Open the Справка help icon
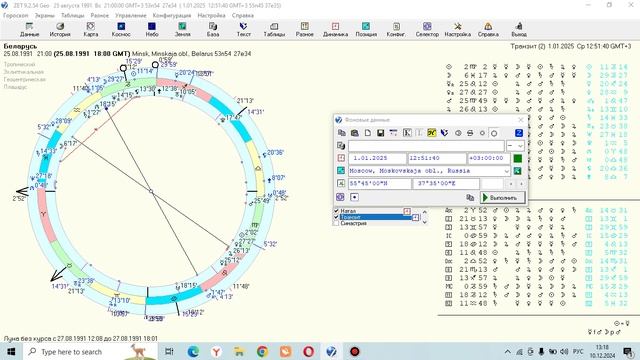640x360 pixels. point(488,29)
